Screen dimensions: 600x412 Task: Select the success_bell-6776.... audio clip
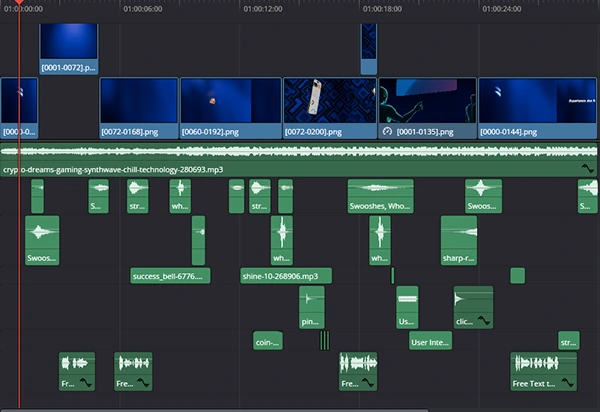[170, 276]
